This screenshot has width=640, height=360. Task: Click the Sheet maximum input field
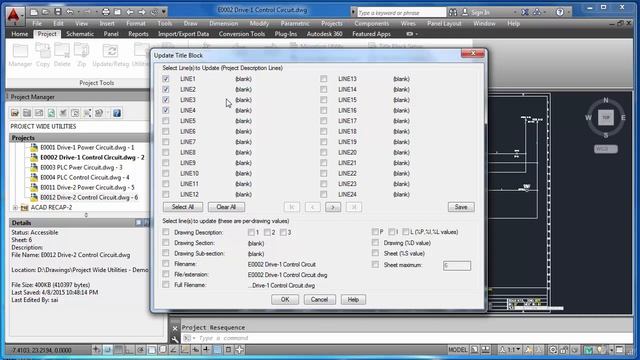[457, 265]
